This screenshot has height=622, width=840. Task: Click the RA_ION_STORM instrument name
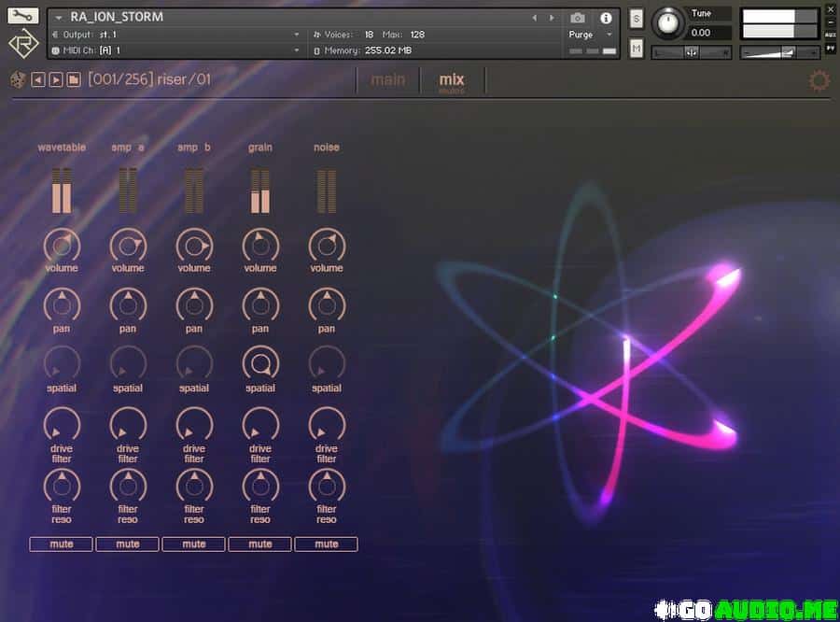coord(117,17)
